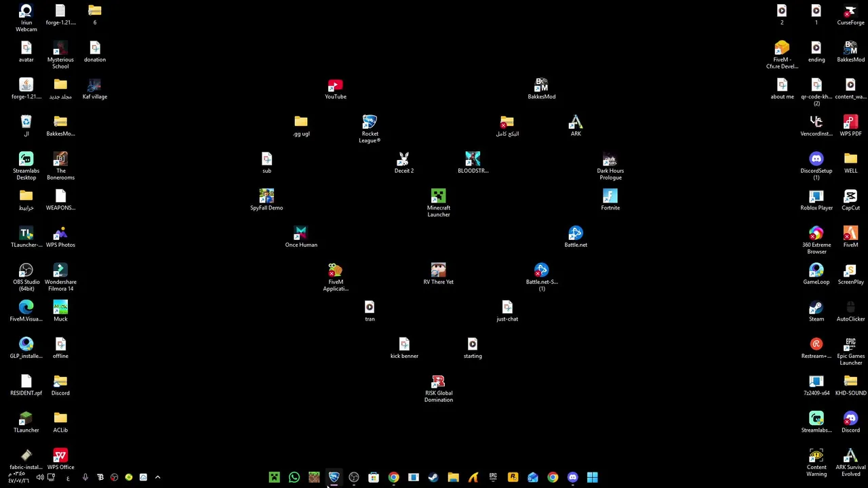Select the Content Warning icon
868x488 pixels.
pyautogui.click(x=816, y=463)
